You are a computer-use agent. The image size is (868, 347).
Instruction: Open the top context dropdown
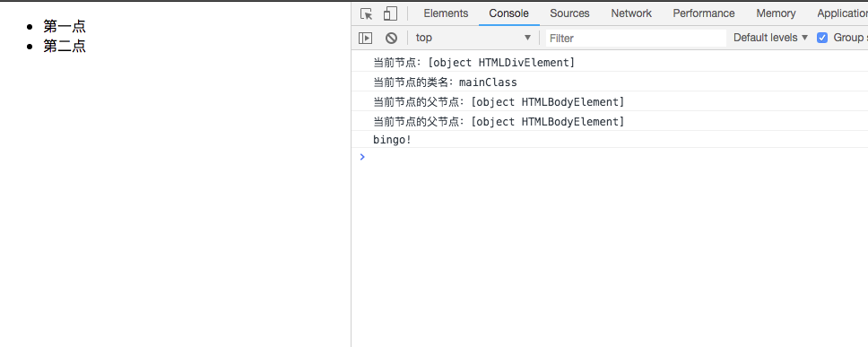pyautogui.click(x=473, y=38)
